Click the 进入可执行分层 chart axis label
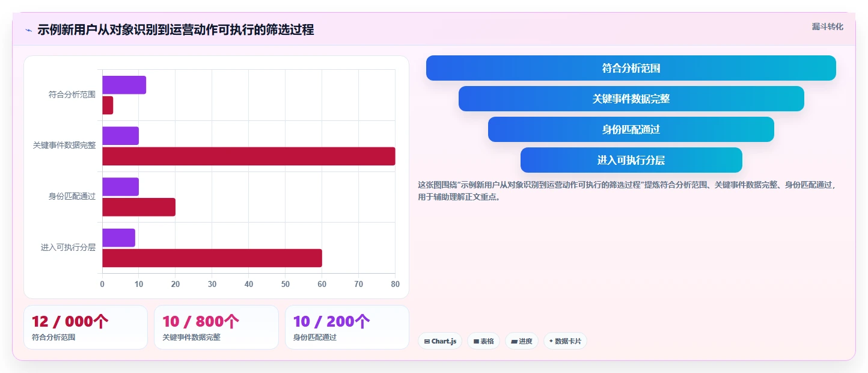 [x=68, y=247]
